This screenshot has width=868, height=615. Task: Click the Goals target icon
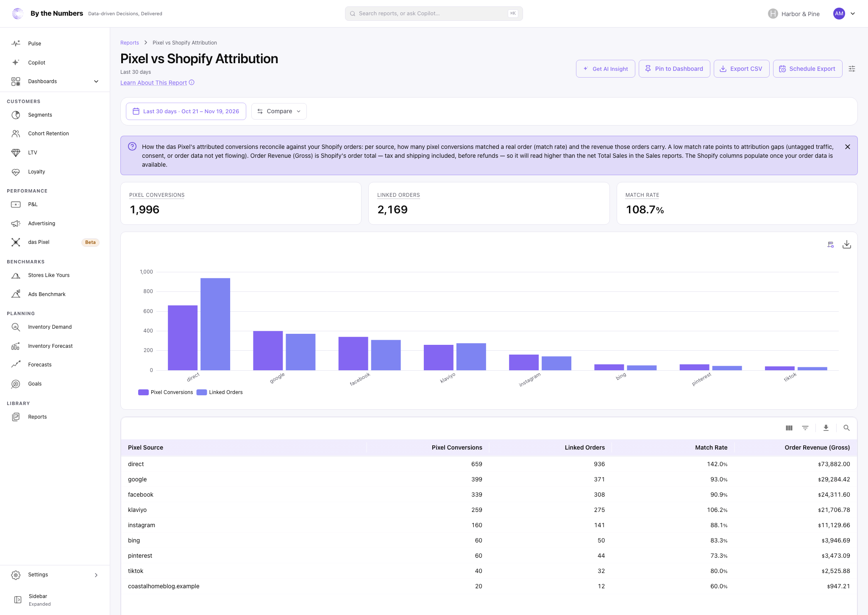(x=16, y=384)
